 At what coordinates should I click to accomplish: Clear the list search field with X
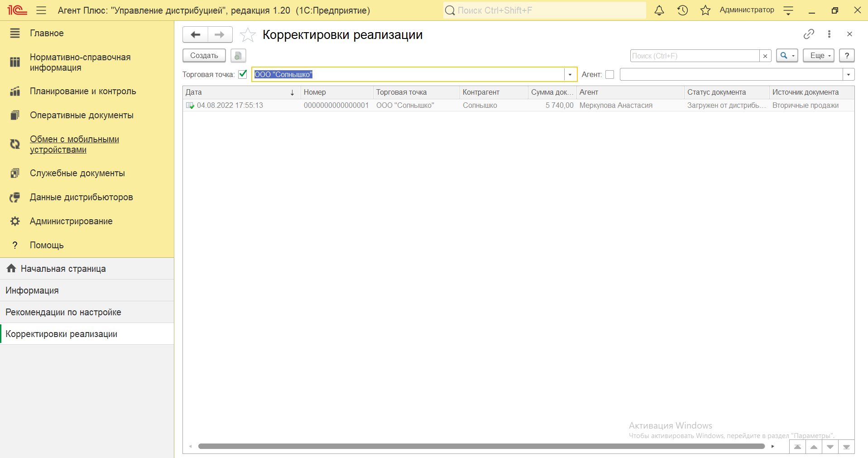point(765,56)
